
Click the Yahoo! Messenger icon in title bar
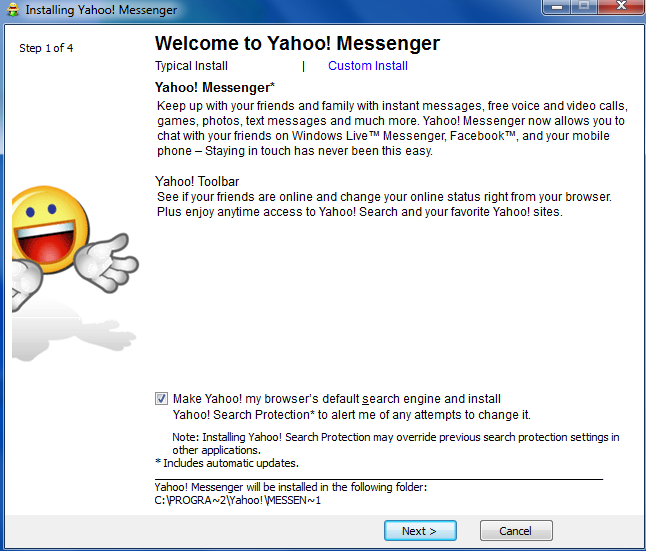click(x=13, y=9)
